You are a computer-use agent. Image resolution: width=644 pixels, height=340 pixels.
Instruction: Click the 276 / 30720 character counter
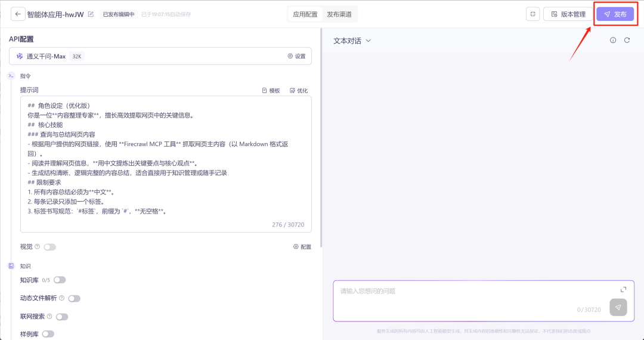(288, 225)
